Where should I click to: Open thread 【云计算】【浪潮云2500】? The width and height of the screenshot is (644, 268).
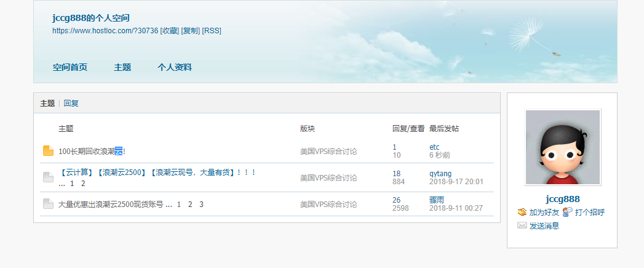(157, 173)
